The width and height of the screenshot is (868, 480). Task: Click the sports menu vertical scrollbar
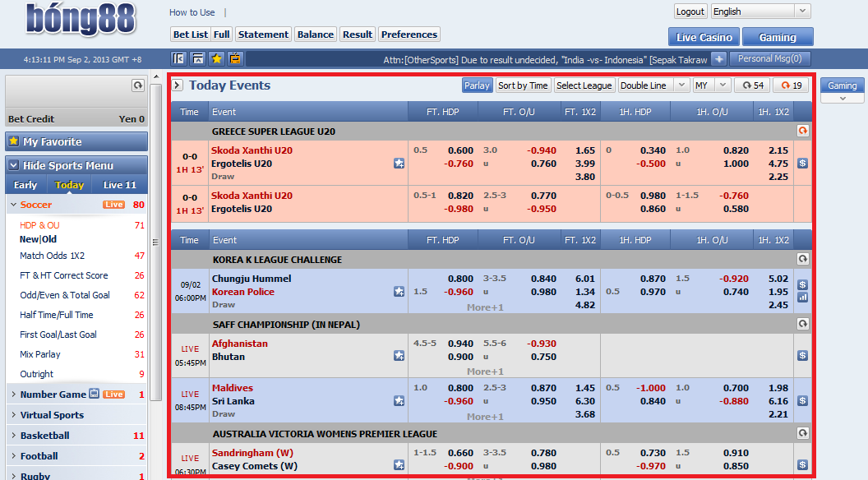(155, 242)
